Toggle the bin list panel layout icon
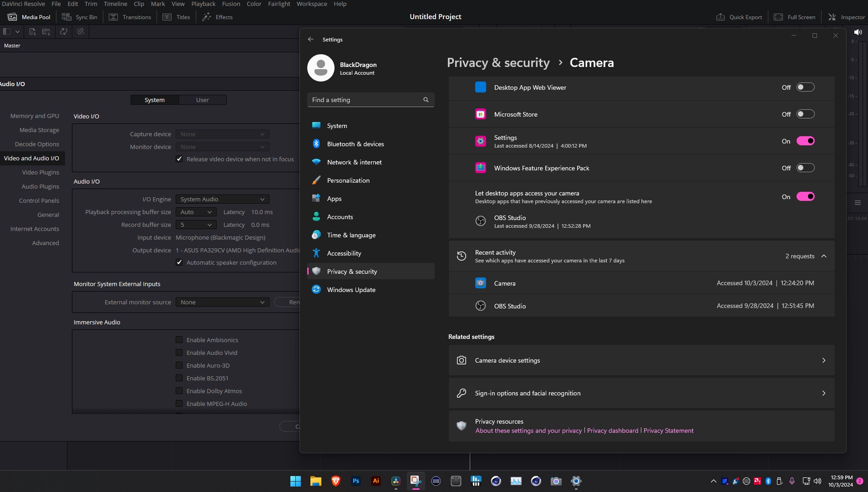Image resolution: width=868 pixels, height=492 pixels. click(7, 31)
